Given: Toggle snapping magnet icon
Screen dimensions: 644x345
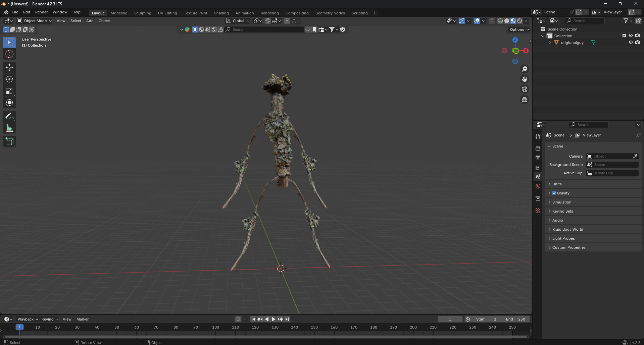Looking at the screenshot, I should (267, 21).
